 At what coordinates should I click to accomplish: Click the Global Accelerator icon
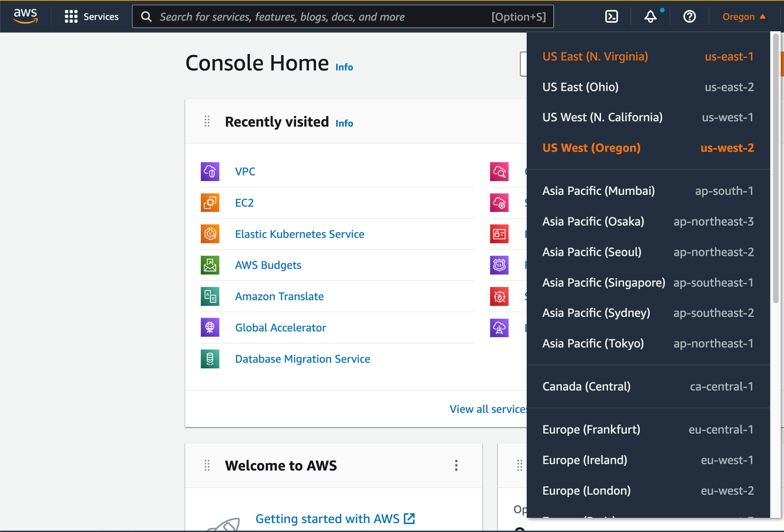210,328
